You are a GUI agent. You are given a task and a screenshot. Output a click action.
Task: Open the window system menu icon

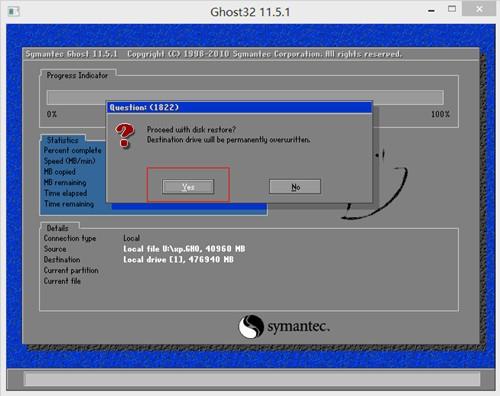(14, 12)
